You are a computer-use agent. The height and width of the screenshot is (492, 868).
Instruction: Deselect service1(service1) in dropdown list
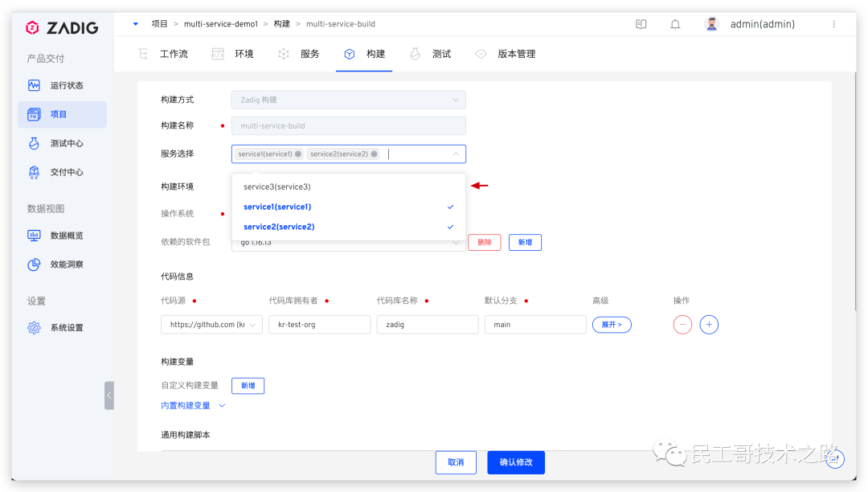(x=277, y=207)
